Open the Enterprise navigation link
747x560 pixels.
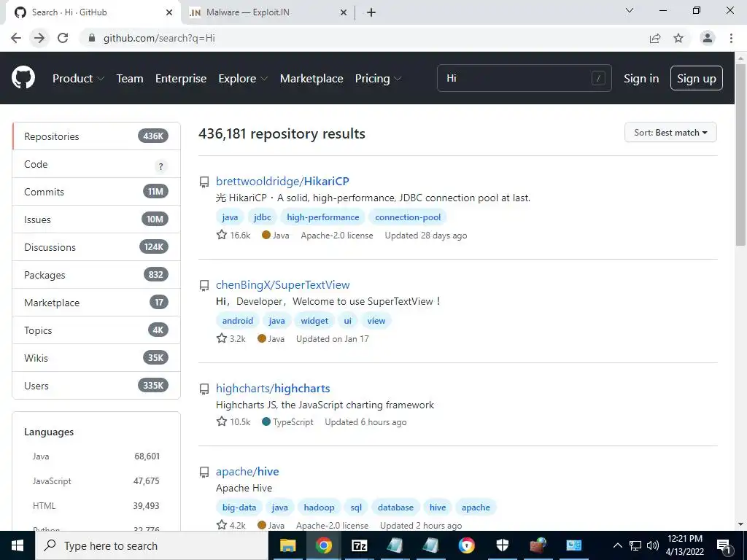tap(181, 78)
